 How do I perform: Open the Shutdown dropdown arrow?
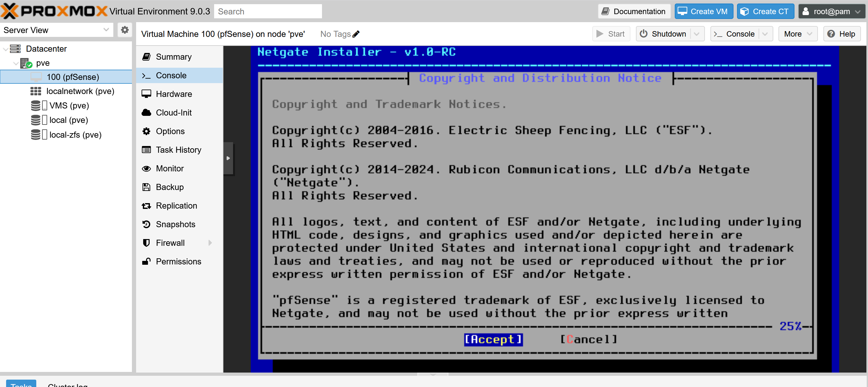click(697, 34)
